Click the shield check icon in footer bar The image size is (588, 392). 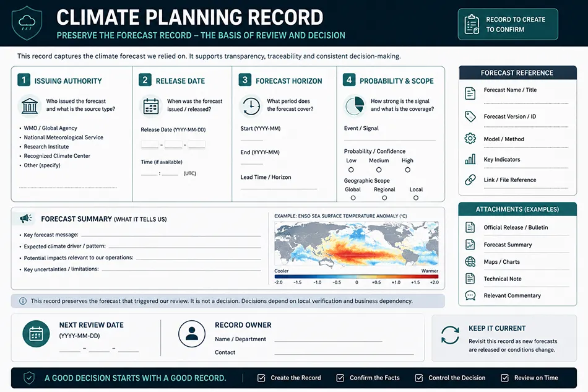pos(29,378)
